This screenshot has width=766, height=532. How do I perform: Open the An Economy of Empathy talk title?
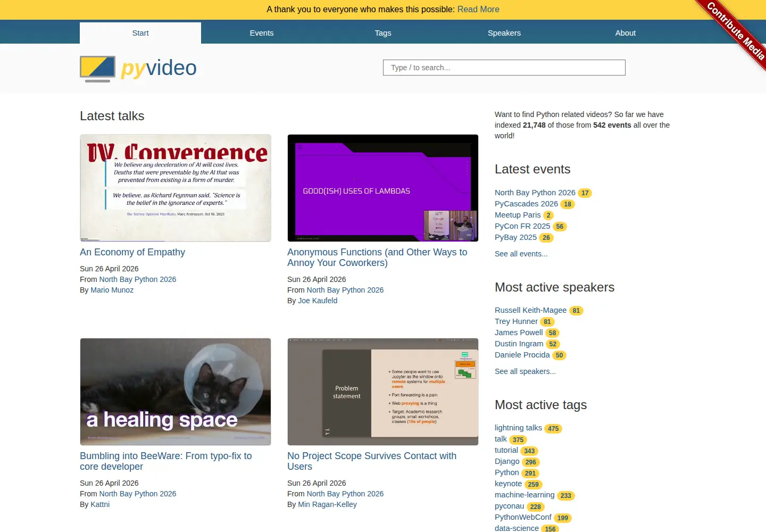pos(132,252)
